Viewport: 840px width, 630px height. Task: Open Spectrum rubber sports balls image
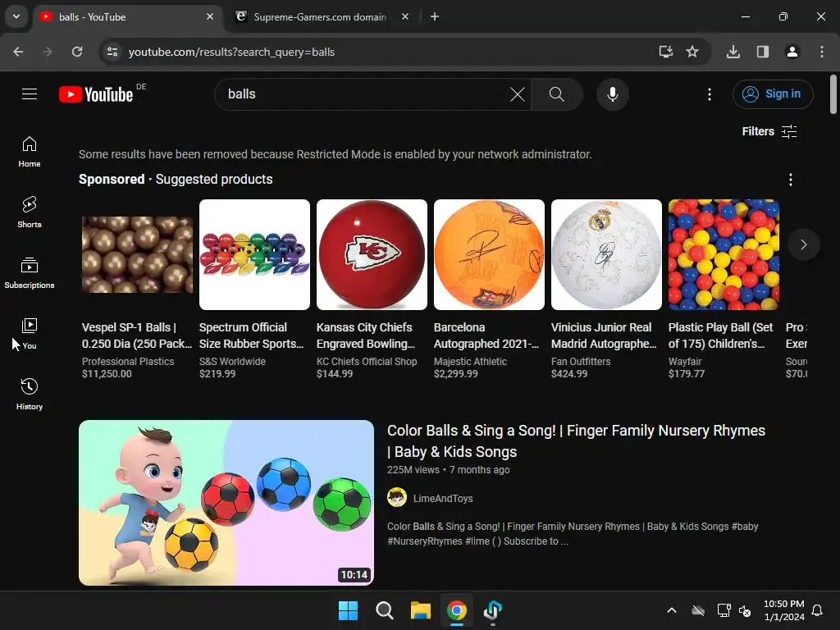(x=254, y=254)
